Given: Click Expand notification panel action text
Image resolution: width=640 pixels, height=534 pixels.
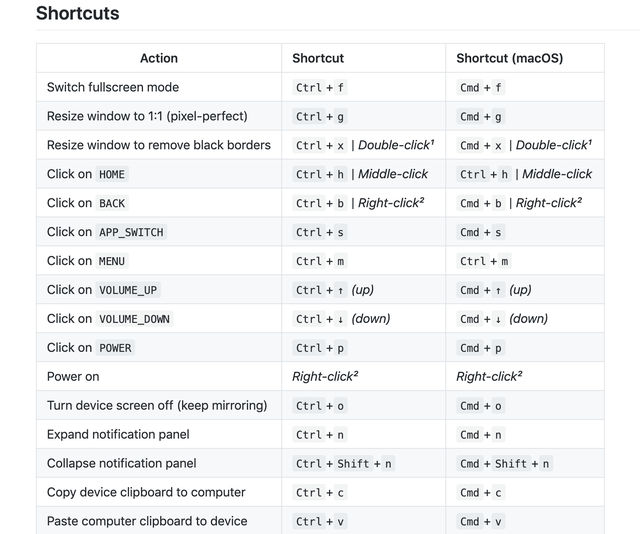Looking at the screenshot, I should 118,435.
